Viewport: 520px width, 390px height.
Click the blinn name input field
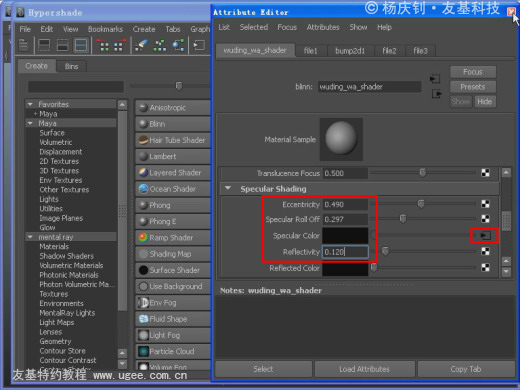click(369, 87)
